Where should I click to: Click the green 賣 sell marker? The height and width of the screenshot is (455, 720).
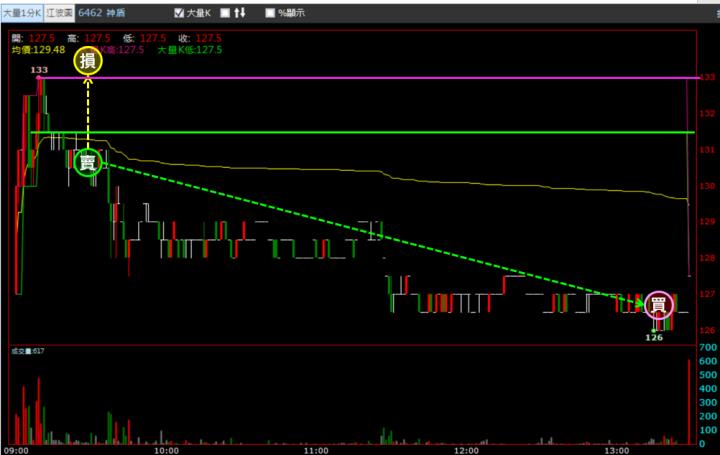88,161
